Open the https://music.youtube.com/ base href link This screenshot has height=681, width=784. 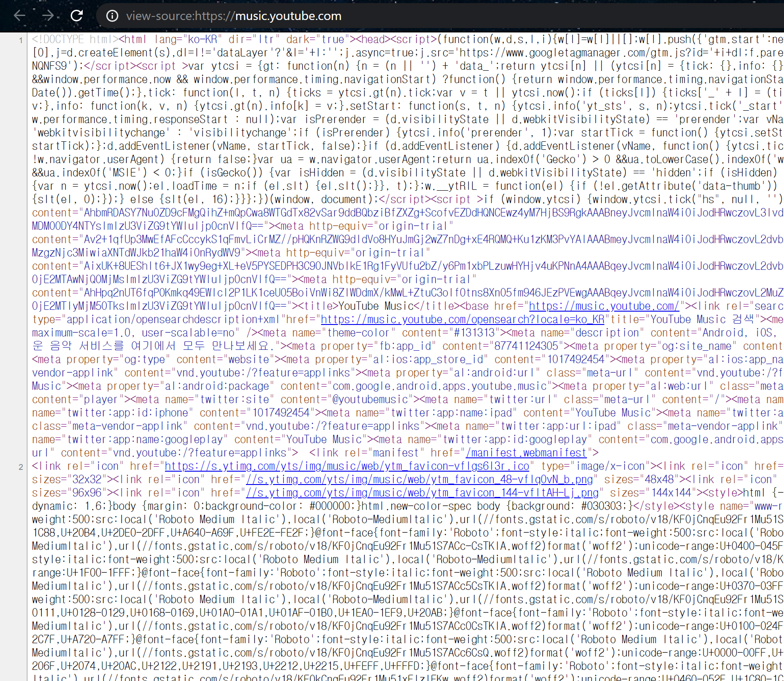603,306
